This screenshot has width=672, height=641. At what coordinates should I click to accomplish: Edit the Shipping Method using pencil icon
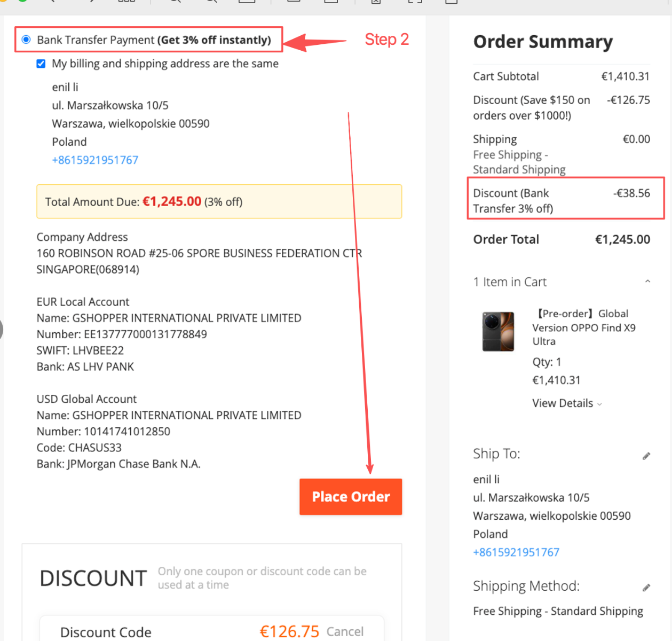[646, 588]
